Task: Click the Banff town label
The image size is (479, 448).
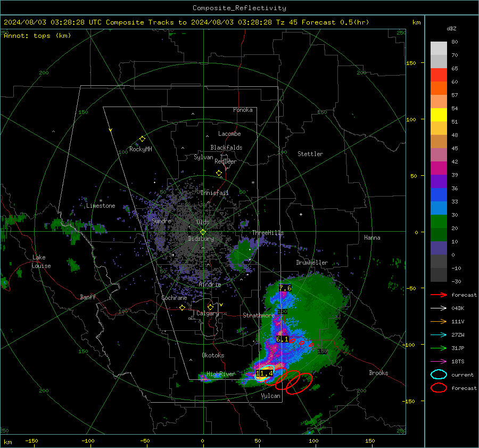Action: (x=88, y=297)
